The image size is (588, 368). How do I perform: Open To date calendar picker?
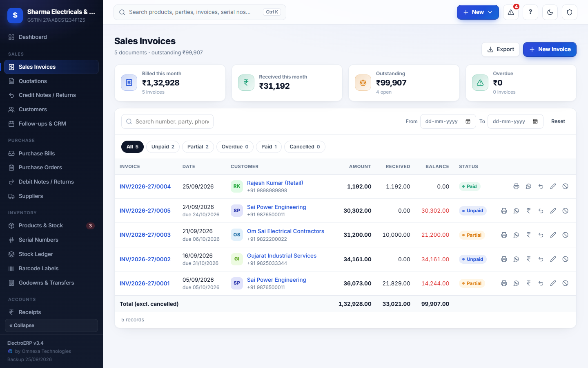point(535,121)
